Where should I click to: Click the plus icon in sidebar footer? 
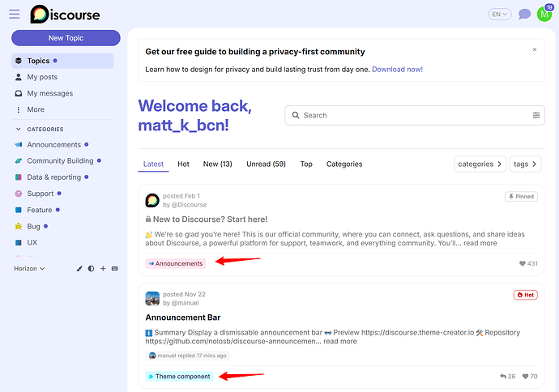103,268
